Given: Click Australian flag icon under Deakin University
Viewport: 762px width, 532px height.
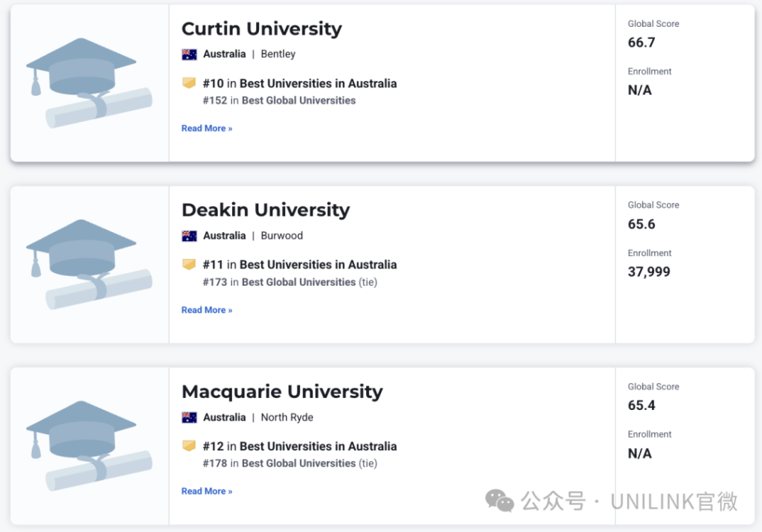Looking at the screenshot, I should 189,236.
